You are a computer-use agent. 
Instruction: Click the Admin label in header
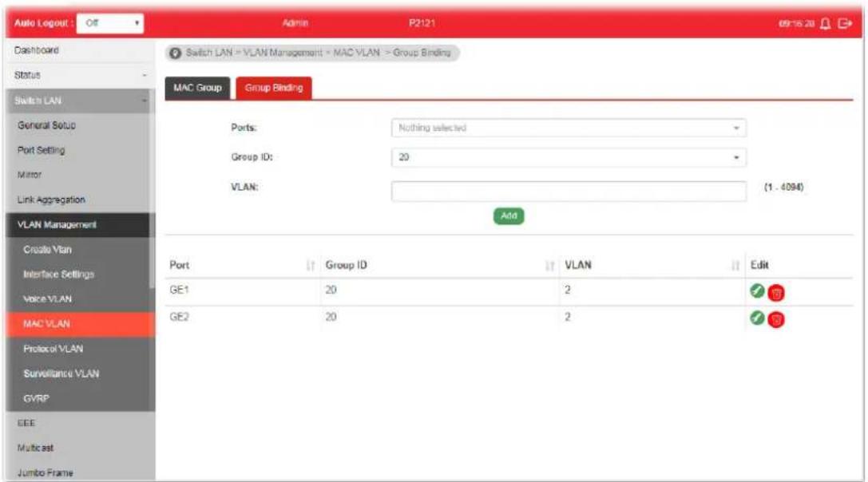pos(295,23)
